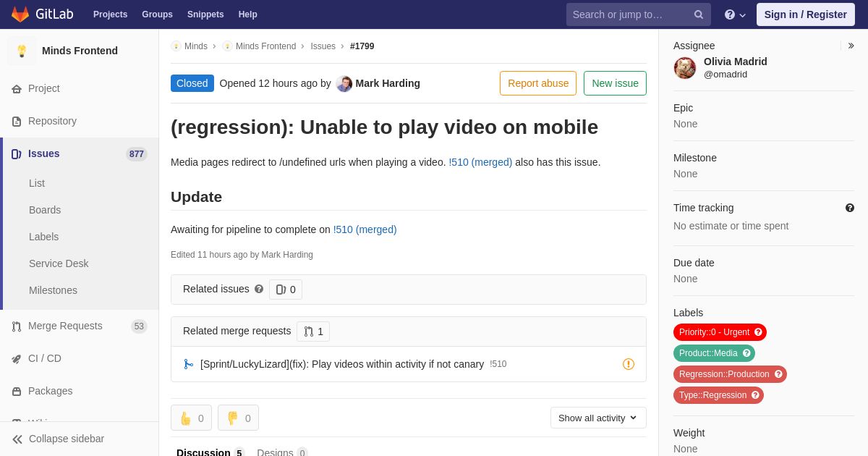Open the help question-mark menu

point(735,14)
